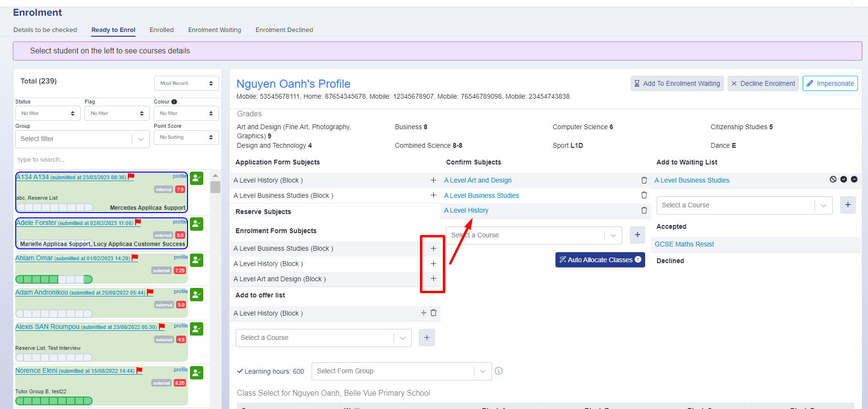Open confirmed A Level Art and Design link
The height and width of the screenshot is (409, 868).
[x=478, y=180]
